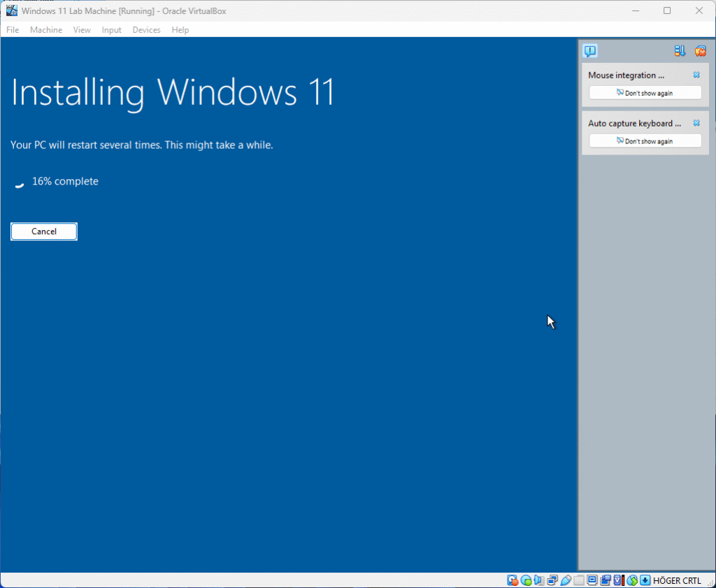Cancel the Windows 11 installation

[x=44, y=231]
